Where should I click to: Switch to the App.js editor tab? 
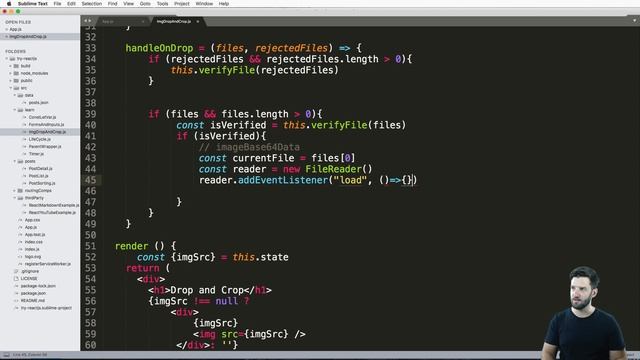pos(122,21)
